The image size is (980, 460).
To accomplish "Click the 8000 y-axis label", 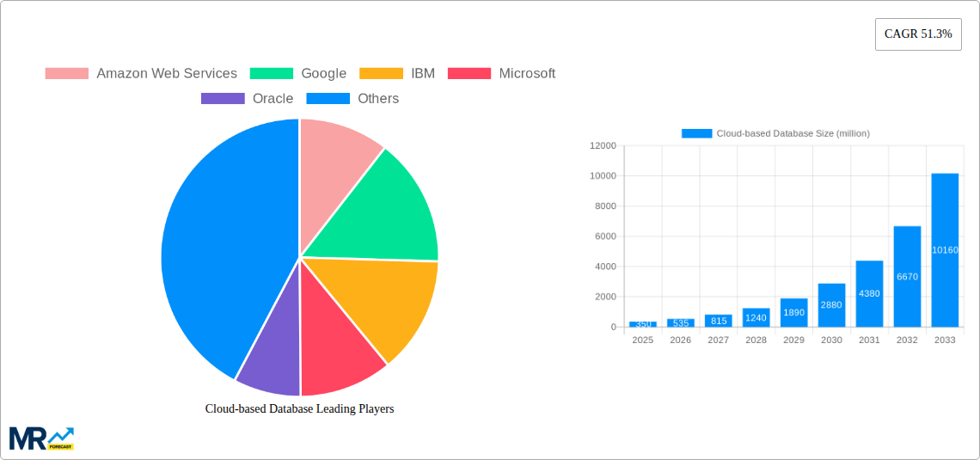I will click(606, 206).
